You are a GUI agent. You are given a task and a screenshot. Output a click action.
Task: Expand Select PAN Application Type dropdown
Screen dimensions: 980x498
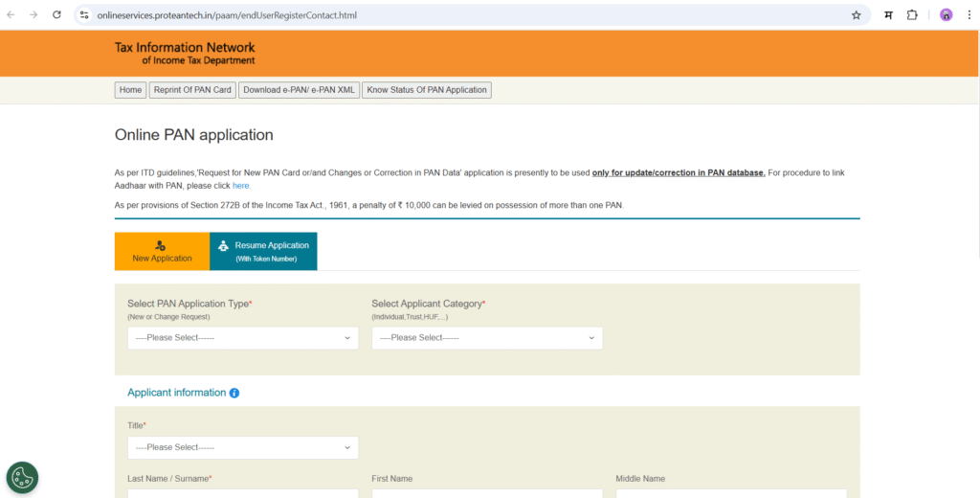pyautogui.click(x=242, y=338)
